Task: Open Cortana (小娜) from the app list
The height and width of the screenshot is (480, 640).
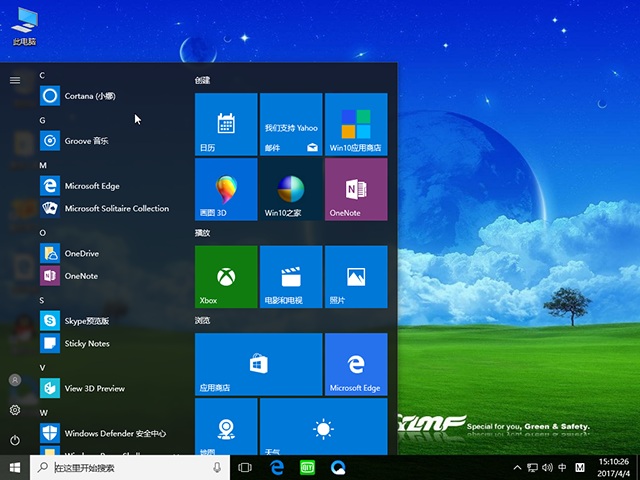Action: tap(90, 96)
